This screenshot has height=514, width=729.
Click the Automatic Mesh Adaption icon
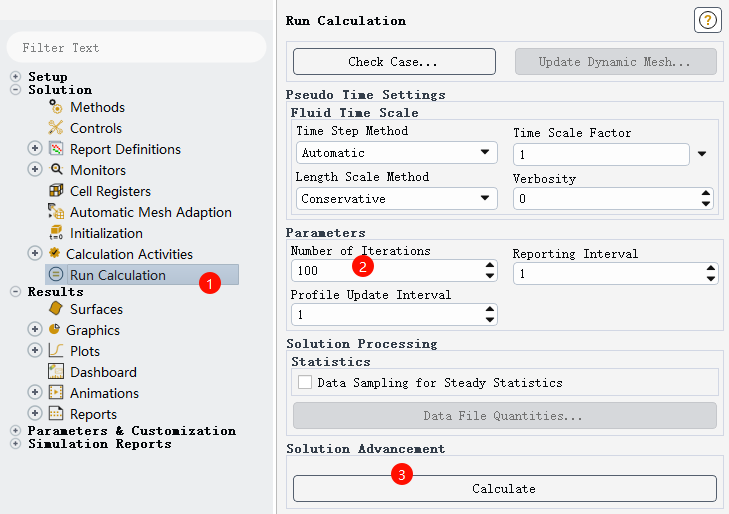[56, 212]
